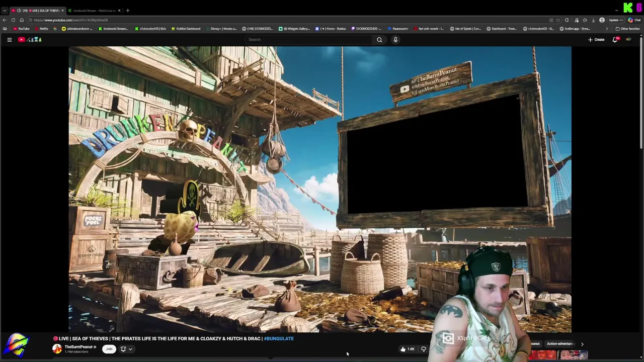Viewport: 644px width, 362px height.
Task: Open the apps grid icon in address bar
Action: point(551,20)
